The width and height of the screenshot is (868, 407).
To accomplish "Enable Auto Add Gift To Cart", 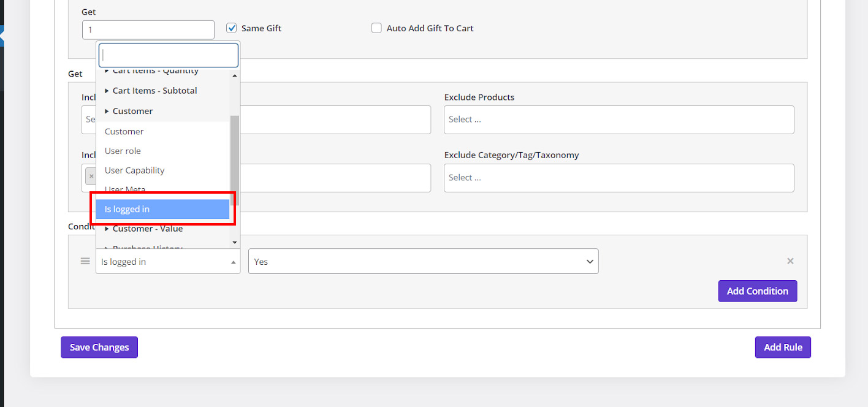I will point(376,28).
